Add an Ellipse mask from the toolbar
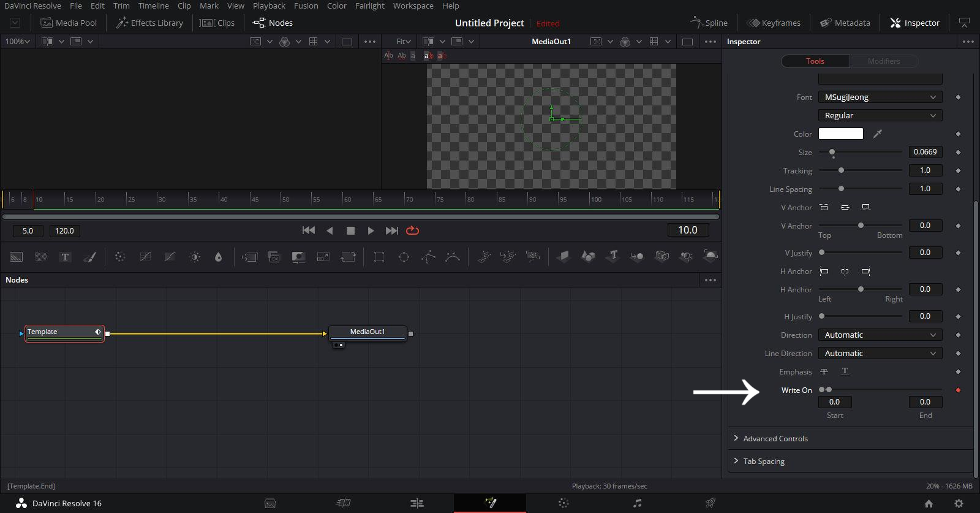 (404, 257)
